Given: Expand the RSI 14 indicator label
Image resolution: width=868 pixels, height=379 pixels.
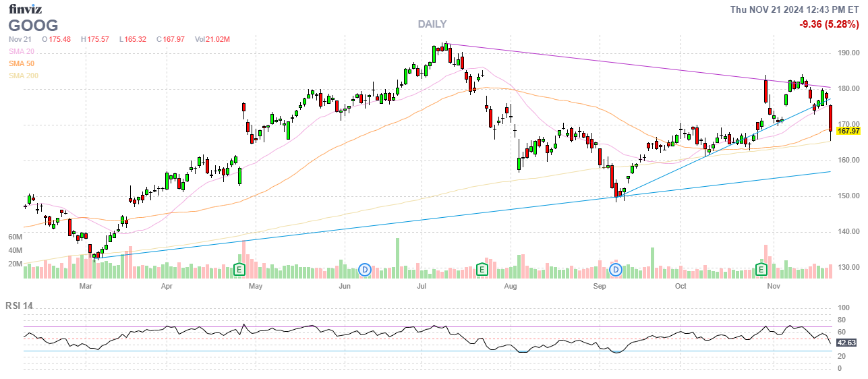Looking at the screenshot, I should (19, 305).
